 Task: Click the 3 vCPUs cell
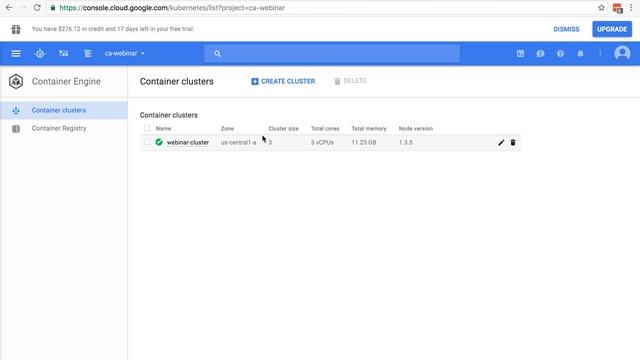[322, 142]
